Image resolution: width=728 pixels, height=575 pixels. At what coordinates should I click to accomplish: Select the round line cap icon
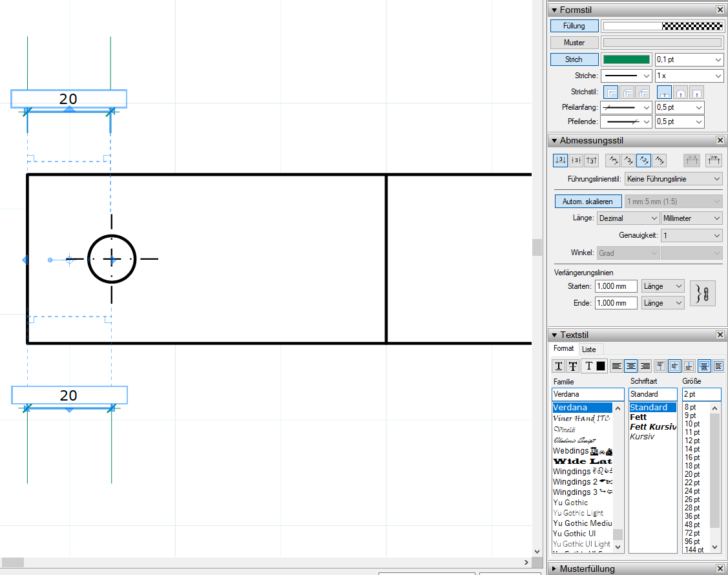(680, 93)
